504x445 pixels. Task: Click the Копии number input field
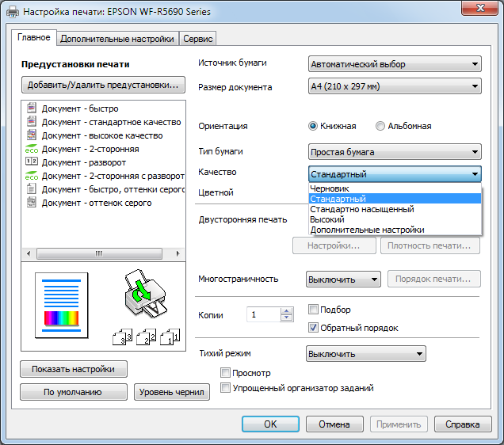click(x=264, y=314)
